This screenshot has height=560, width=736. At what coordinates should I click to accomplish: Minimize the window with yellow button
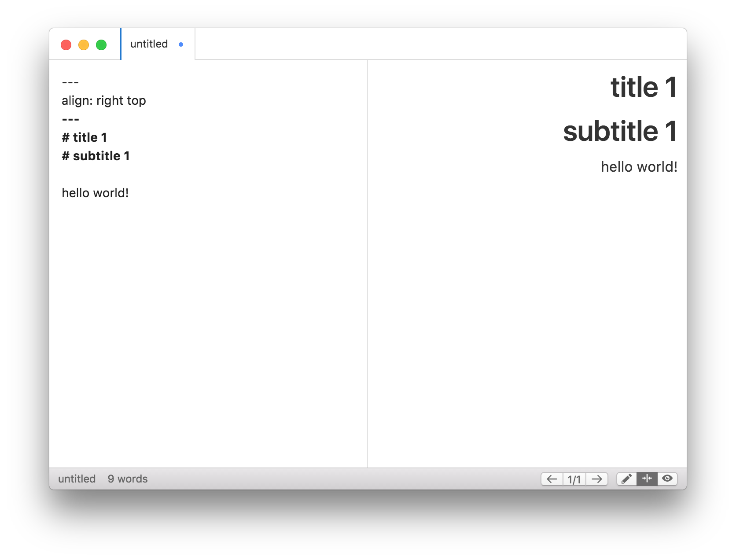pos(84,45)
